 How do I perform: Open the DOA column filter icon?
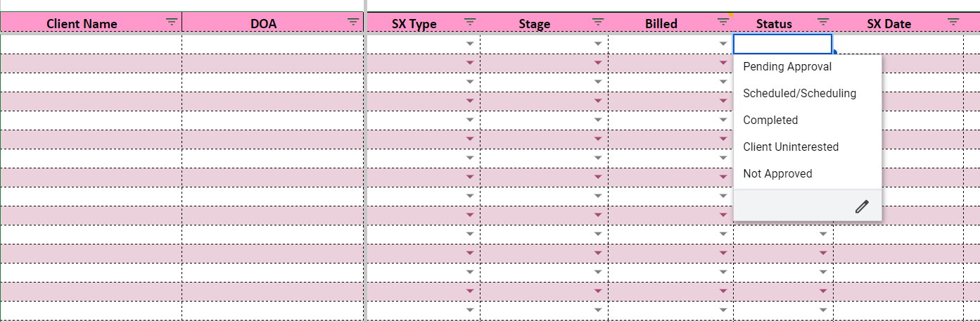(353, 23)
